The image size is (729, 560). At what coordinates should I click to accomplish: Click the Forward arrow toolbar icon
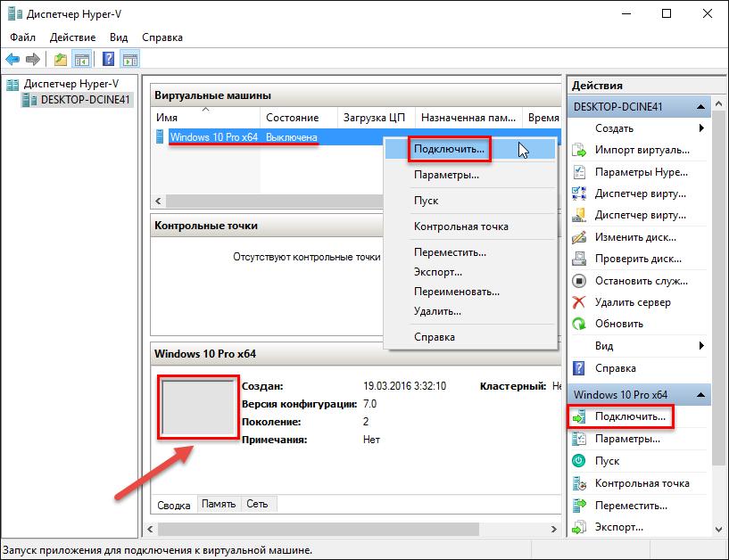[33, 60]
